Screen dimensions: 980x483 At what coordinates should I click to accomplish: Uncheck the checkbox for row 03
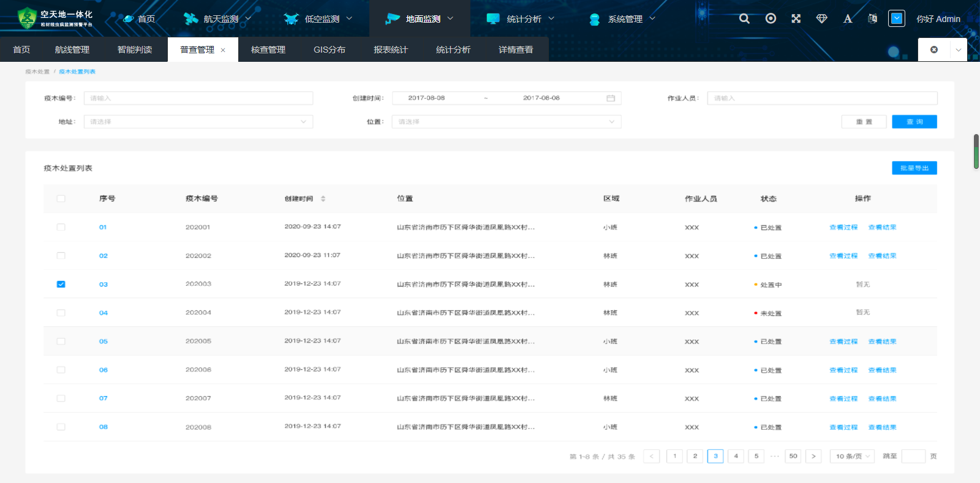click(61, 284)
